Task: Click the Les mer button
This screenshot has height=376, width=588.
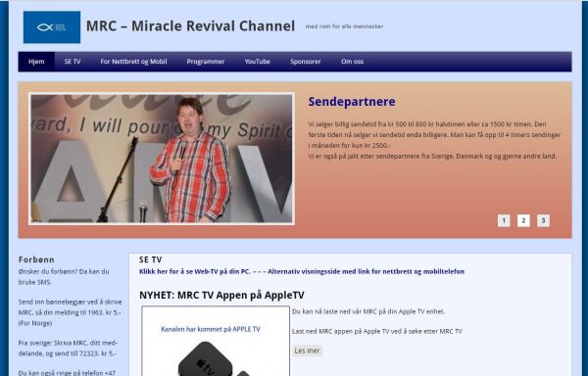Action: (307, 351)
